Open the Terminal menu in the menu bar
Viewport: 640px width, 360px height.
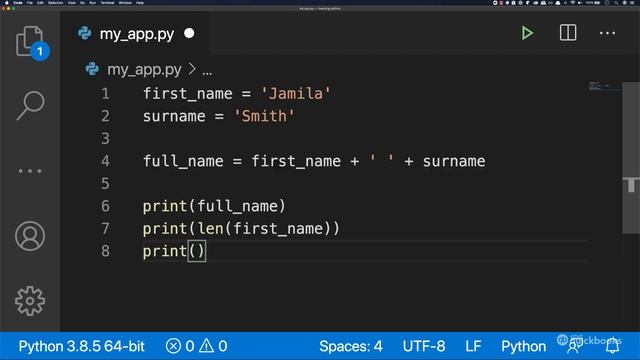tap(107, 3)
